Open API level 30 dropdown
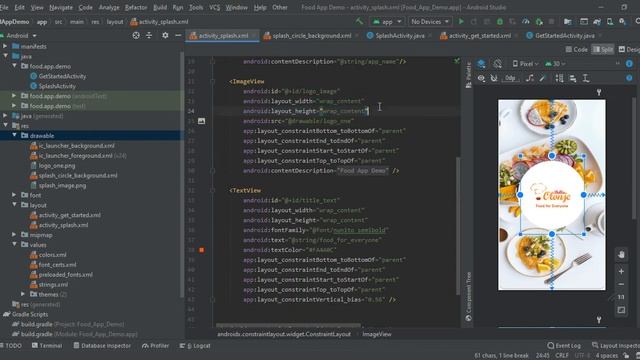Screen dimensions: 640x360 coord(556,64)
